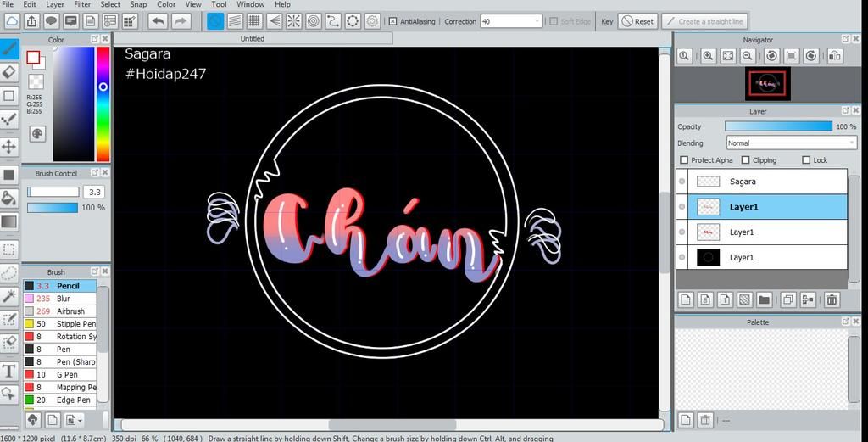The image size is (868, 442).
Task: Select the Bucket fill tool
Action: 8,199
